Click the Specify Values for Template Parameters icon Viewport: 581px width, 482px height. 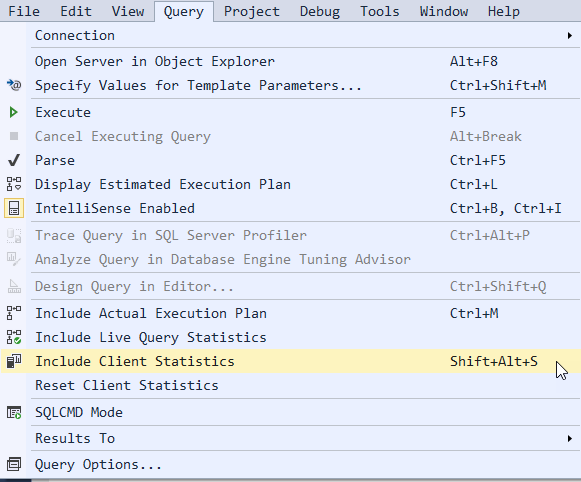(x=14, y=85)
